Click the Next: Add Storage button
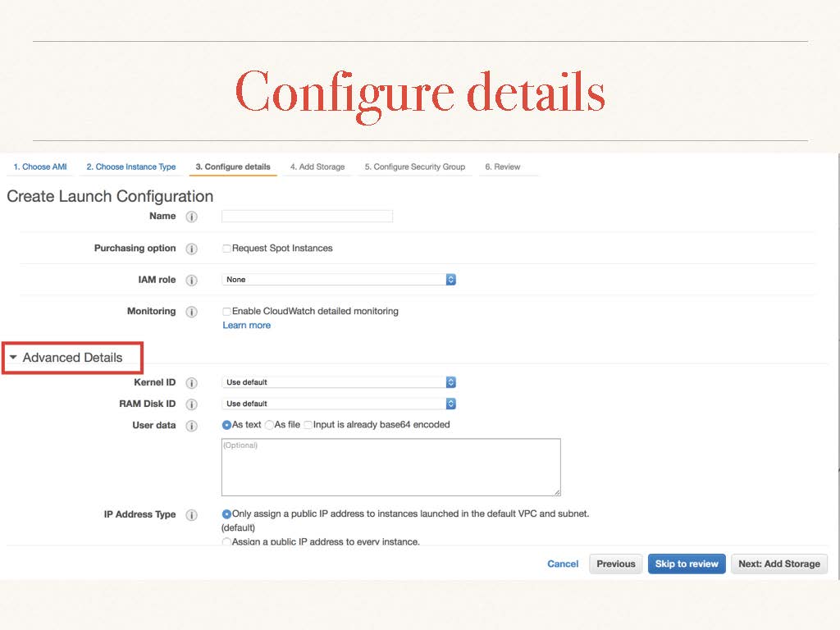The width and height of the screenshot is (840, 630). point(778,564)
